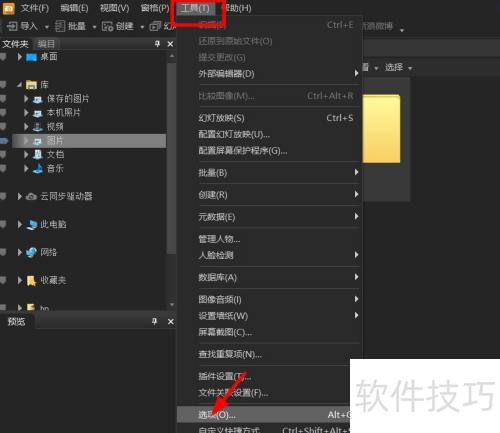Close the 文件夹 folder pane
Viewport: 500px width, 433px height.
tap(170, 44)
